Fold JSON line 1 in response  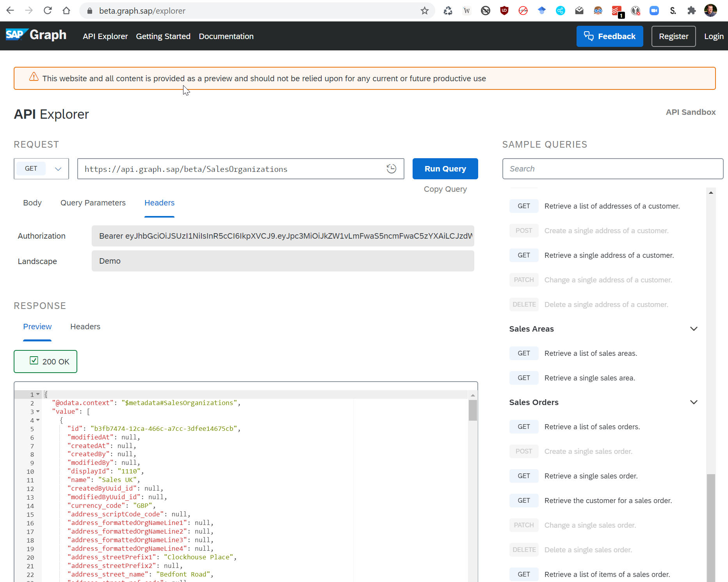coord(38,395)
